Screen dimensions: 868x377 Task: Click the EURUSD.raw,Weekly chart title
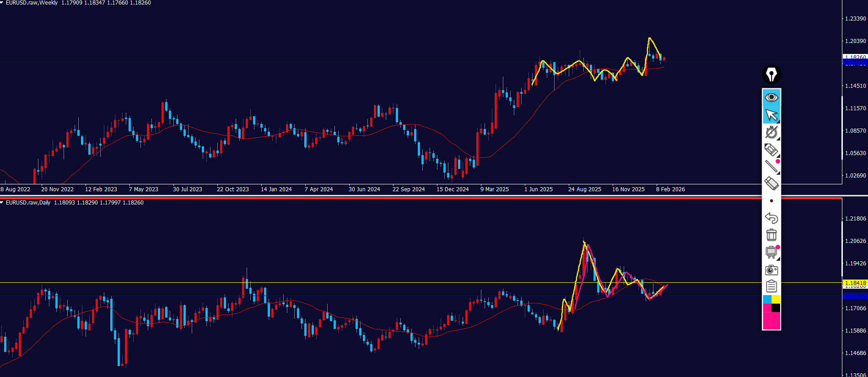pos(32,3)
